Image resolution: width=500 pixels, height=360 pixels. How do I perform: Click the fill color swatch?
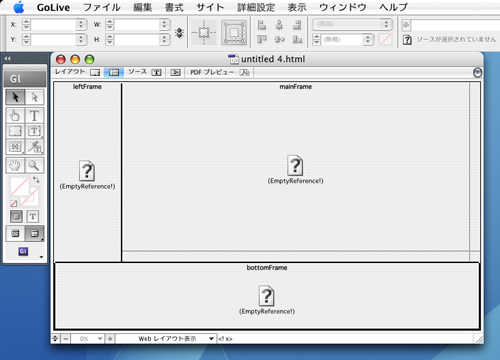(x=20, y=186)
